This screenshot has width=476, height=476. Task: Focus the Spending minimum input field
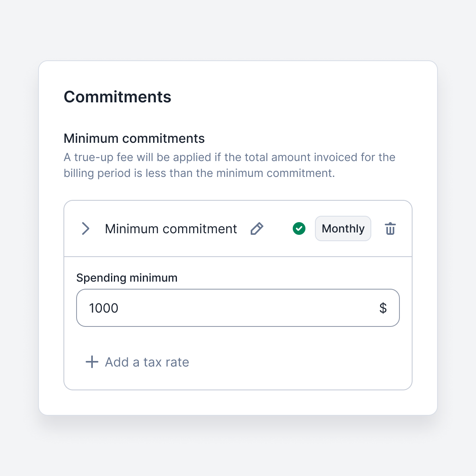[238, 308]
